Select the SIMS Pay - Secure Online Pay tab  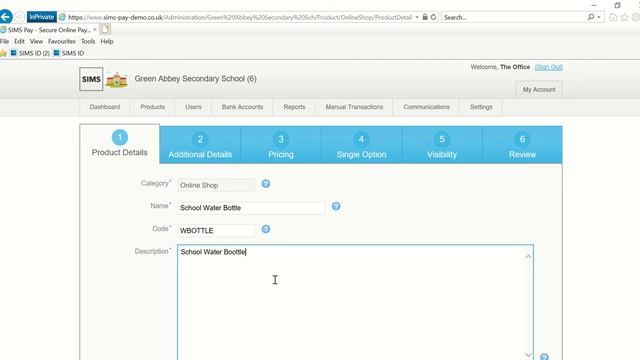pos(48,30)
